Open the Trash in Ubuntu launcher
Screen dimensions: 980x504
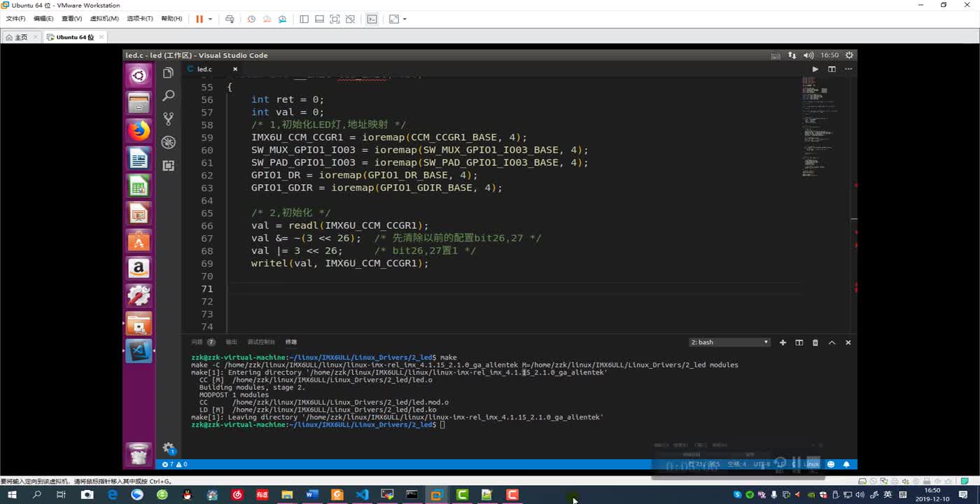pos(139,455)
